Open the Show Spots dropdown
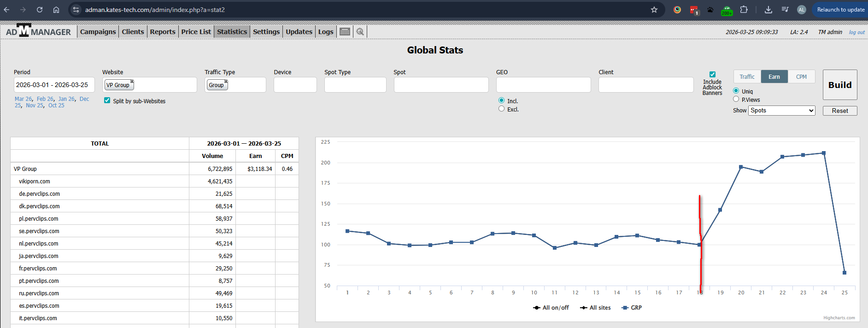This screenshot has height=328, width=868. pyautogui.click(x=781, y=111)
